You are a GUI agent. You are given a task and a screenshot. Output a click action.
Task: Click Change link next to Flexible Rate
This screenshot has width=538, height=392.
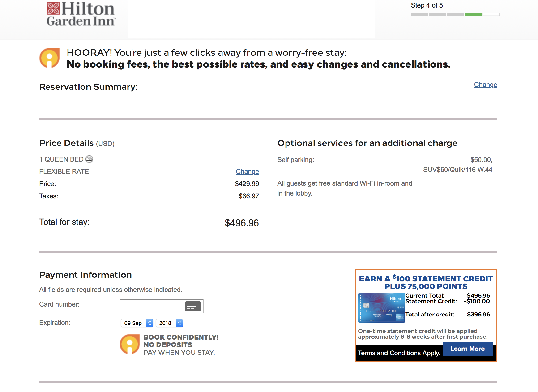click(x=247, y=172)
